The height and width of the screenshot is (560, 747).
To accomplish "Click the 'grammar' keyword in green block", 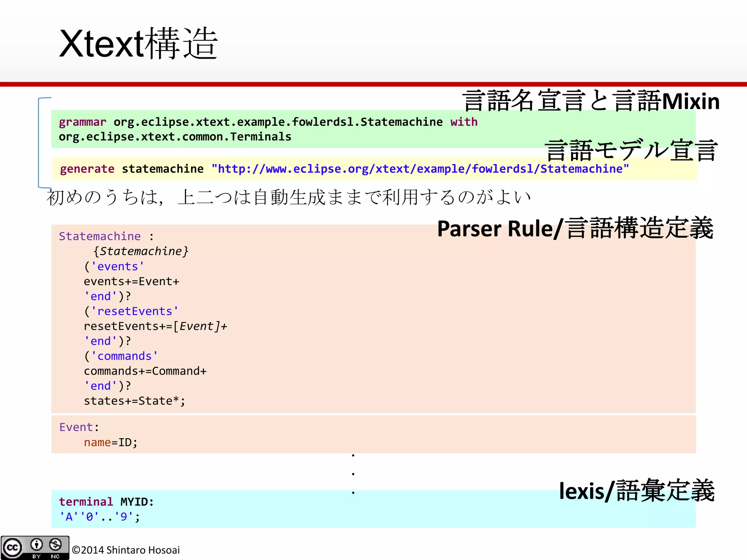I will 82,122.
